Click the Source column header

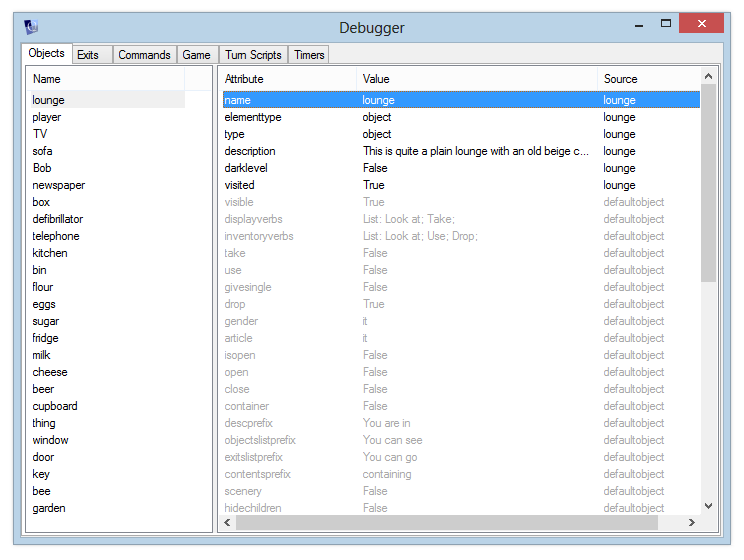pos(649,79)
